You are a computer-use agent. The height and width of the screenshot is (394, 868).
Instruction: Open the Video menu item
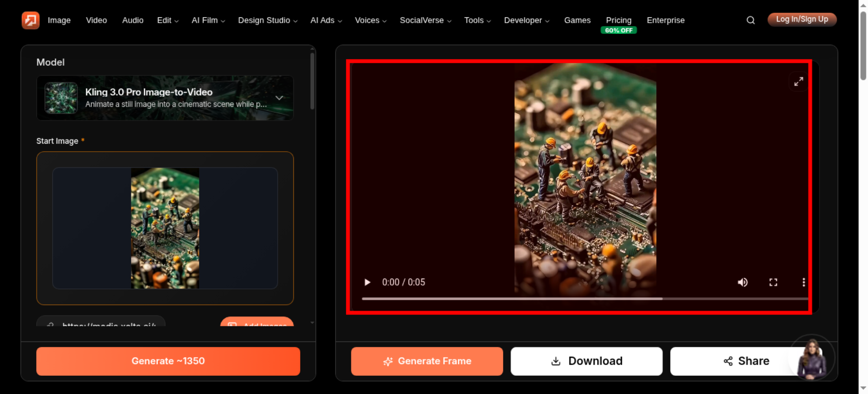(96, 20)
